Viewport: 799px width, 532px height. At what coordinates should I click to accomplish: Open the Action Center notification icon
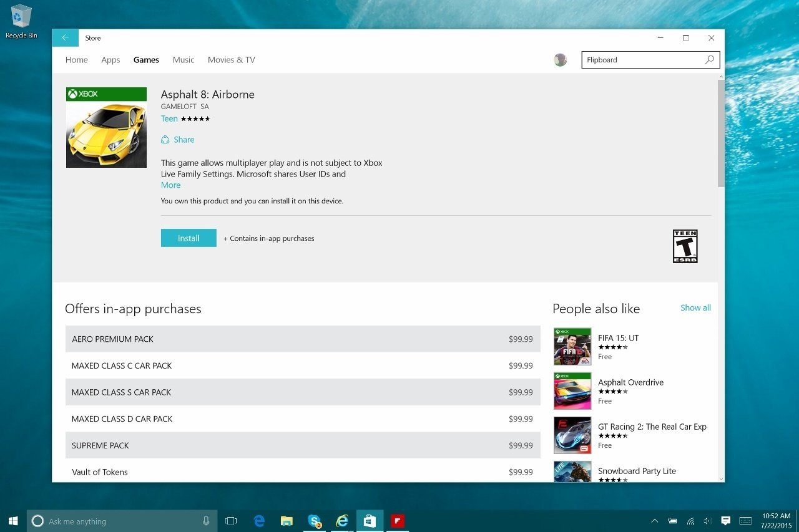pyautogui.click(x=726, y=521)
